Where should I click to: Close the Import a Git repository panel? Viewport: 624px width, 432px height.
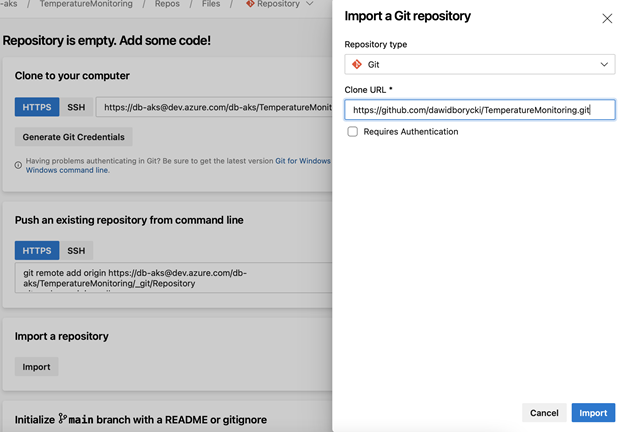[607, 18]
